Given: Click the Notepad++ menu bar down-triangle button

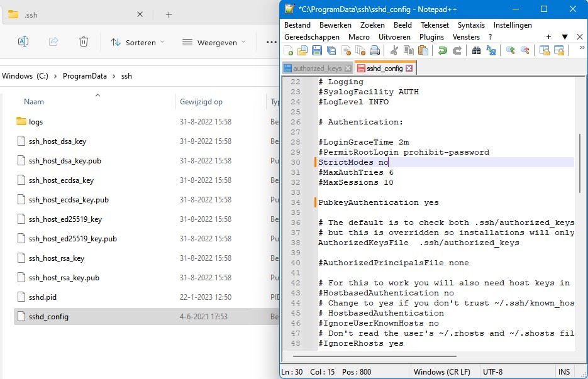Looking at the screenshot, I should [x=564, y=36].
